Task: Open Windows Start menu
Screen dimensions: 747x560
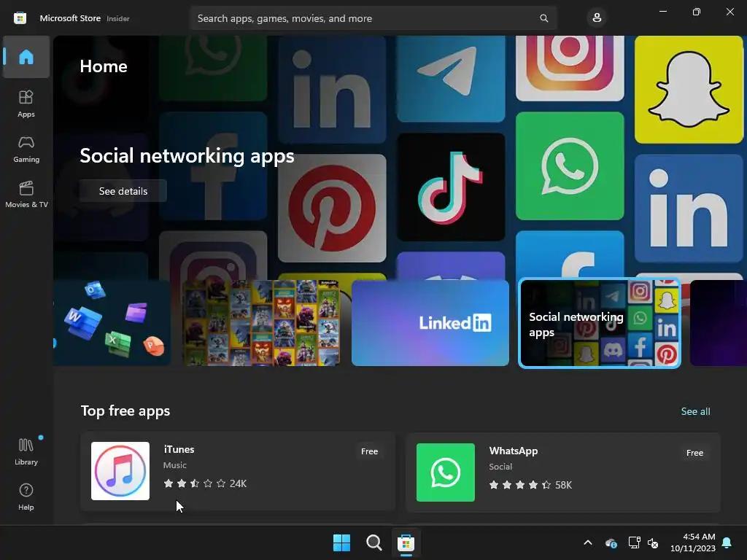Action: (341, 542)
